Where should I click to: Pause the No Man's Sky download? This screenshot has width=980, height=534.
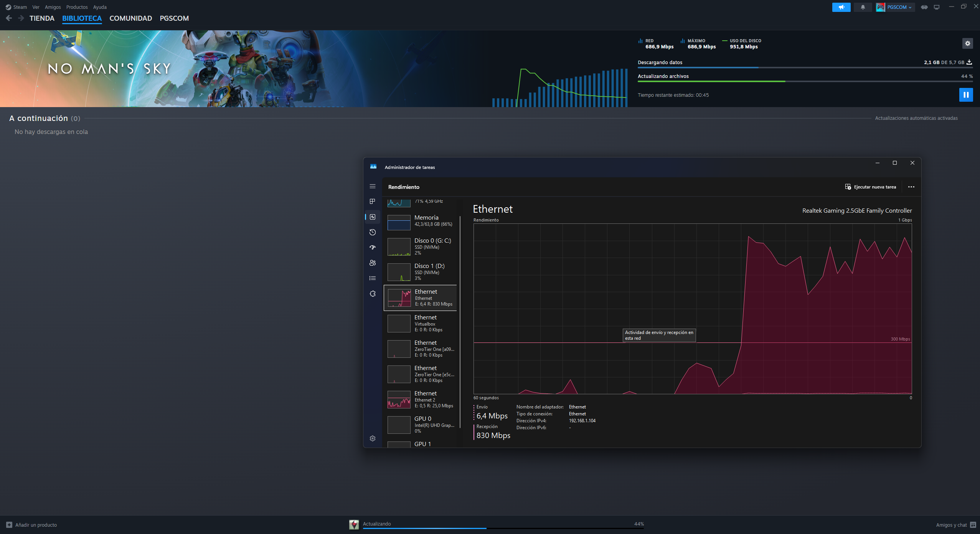click(965, 95)
